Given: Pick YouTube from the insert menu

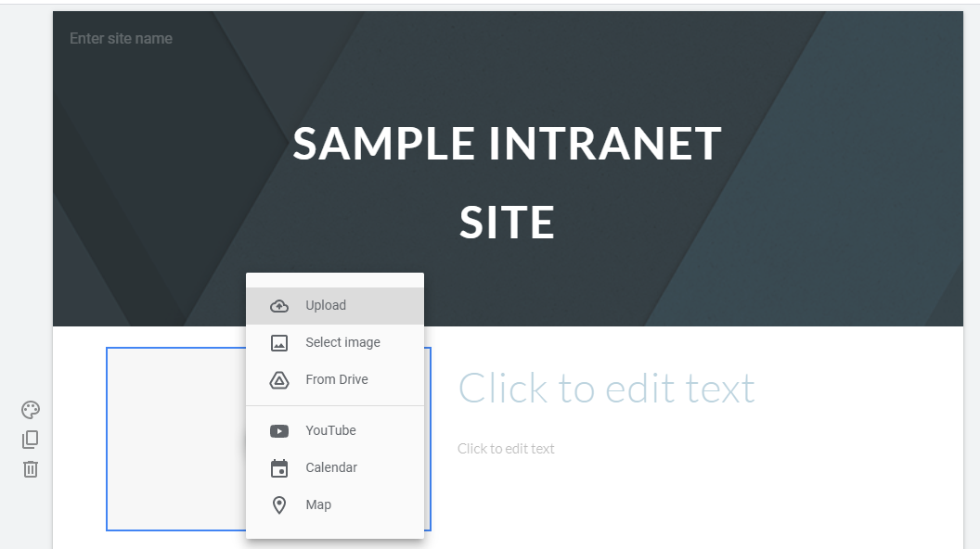Looking at the screenshot, I should pyautogui.click(x=330, y=430).
